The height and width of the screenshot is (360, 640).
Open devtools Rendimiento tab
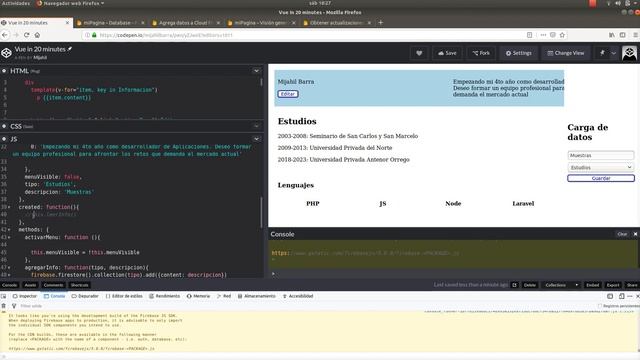click(x=164, y=296)
